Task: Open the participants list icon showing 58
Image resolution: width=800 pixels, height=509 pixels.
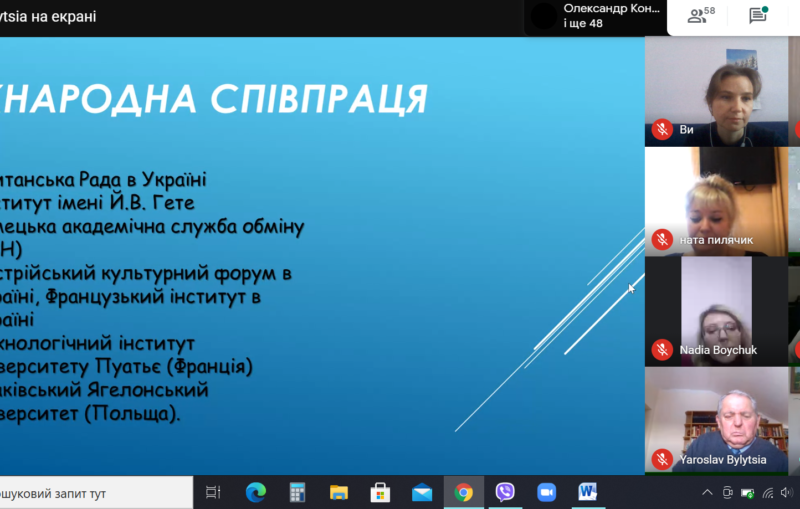Action: coord(701,15)
